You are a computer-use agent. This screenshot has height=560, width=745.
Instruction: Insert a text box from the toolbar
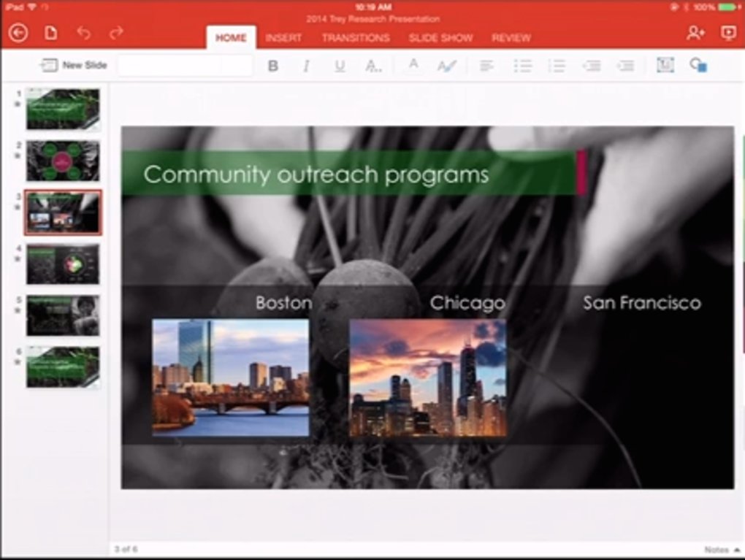pyautogui.click(x=665, y=66)
